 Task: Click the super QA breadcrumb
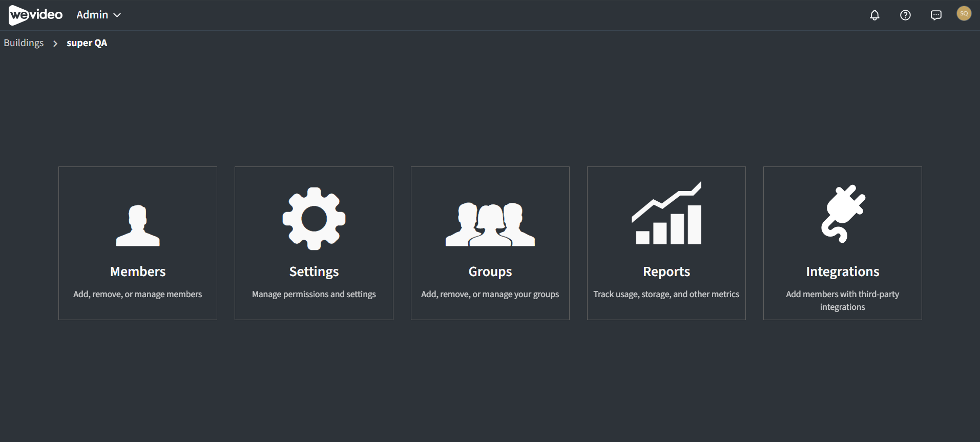tap(87, 43)
